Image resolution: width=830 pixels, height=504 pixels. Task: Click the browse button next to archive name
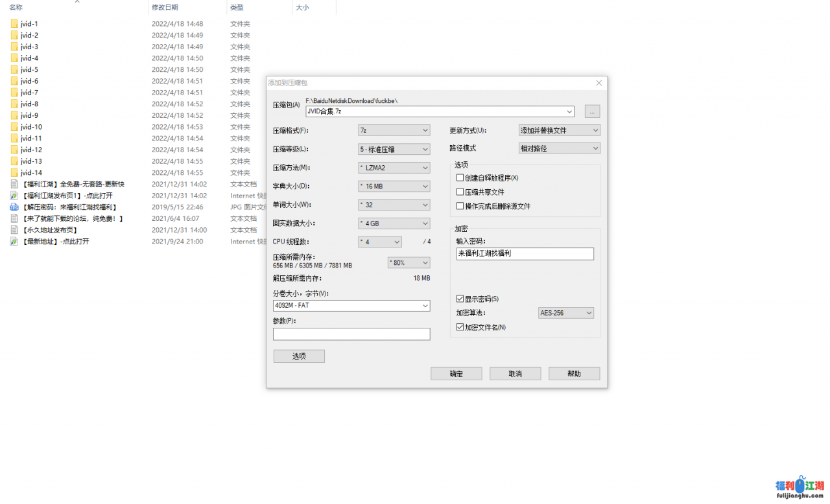(x=592, y=111)
